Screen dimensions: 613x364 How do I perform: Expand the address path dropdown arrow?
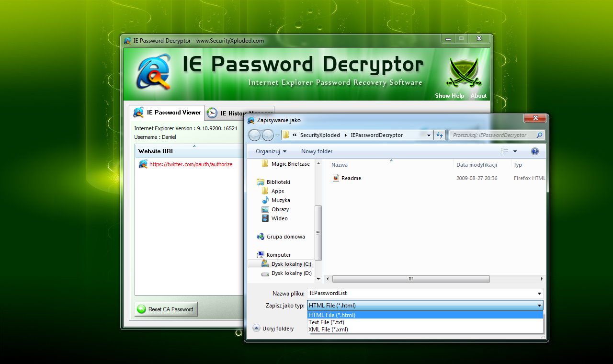(429, 135)
